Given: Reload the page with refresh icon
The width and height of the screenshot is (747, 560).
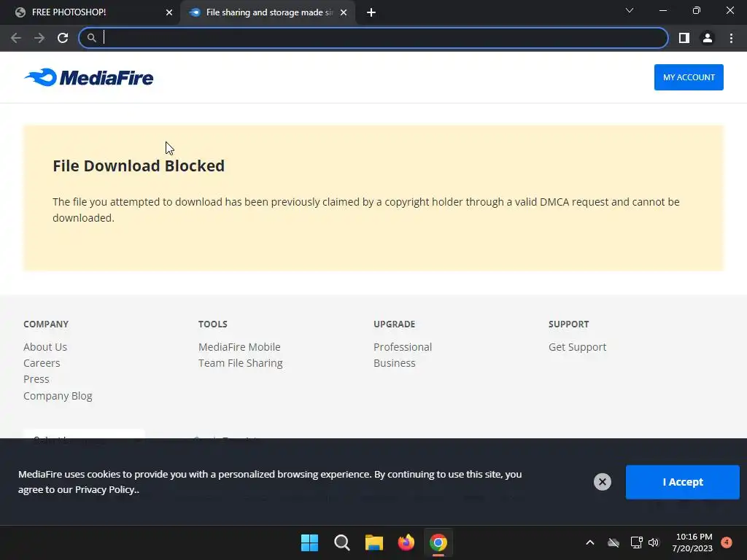Looking at the screenshot, I should coord(63,38).
